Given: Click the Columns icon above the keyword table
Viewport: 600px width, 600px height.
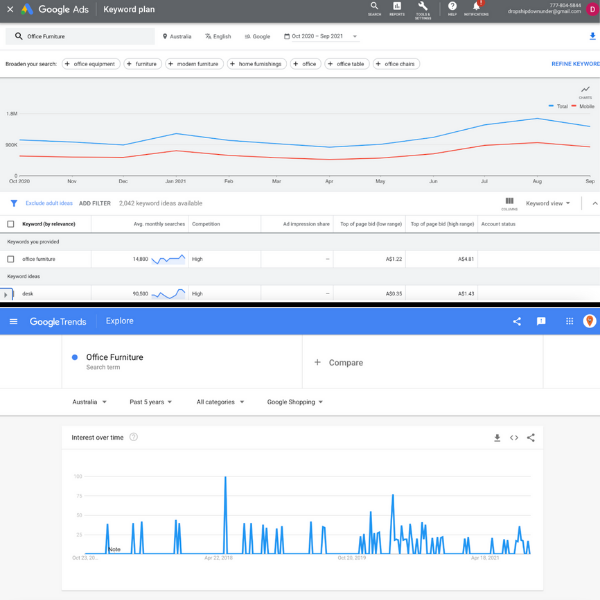Looking at the screenshot, I should click(x=510, y=201).
